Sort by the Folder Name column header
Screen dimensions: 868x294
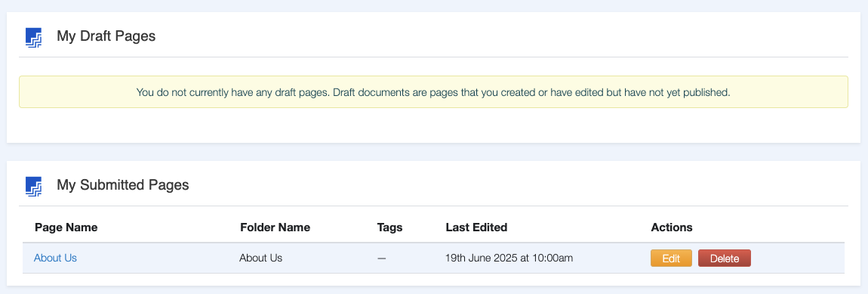275,227
